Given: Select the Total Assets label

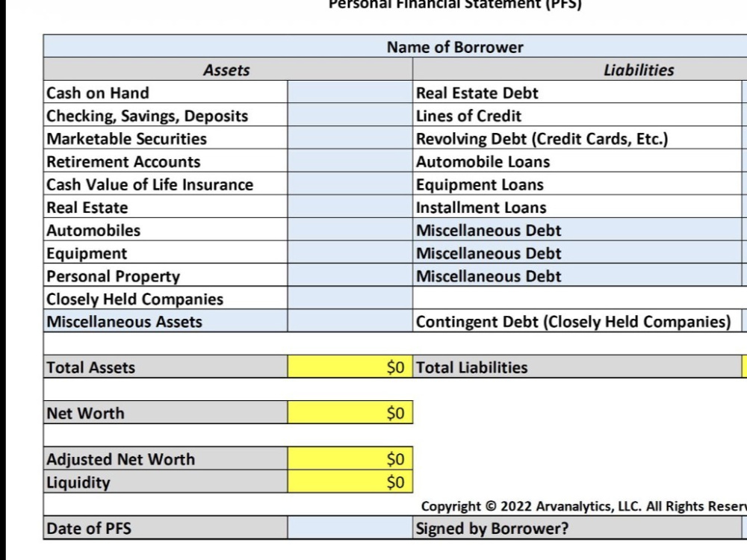Looking at the screenshot, I should click(90, 367).
